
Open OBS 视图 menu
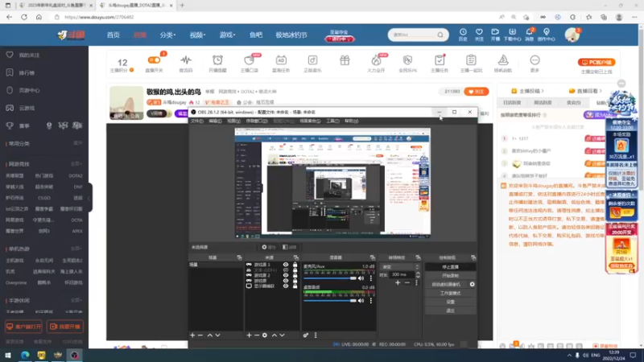click(x=233, y=121)
